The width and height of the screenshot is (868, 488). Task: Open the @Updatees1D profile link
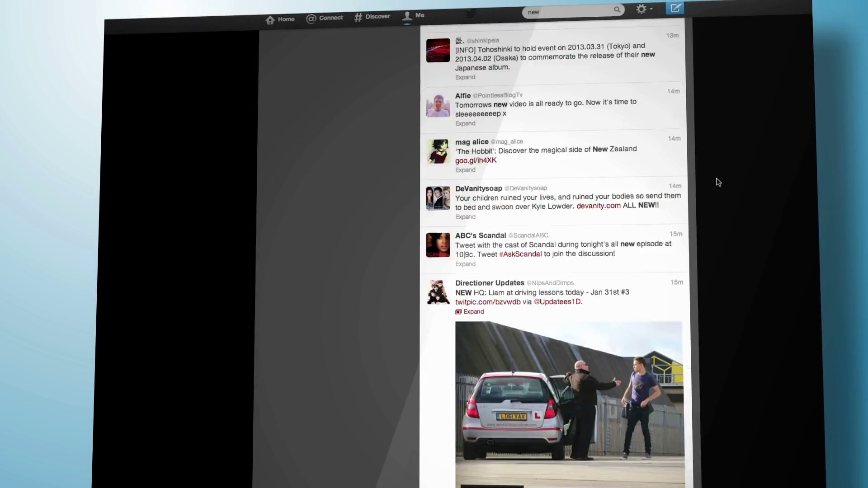click(557, 301)
